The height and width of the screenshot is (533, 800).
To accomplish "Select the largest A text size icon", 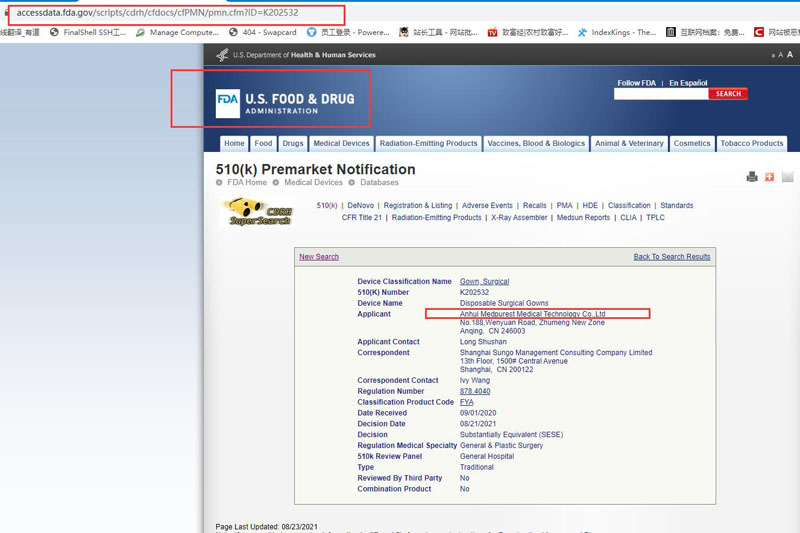I will 790,54.
